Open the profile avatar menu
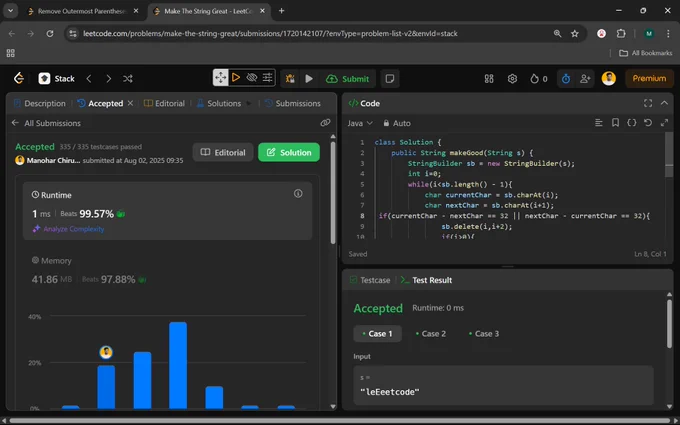680x425 pixels. pyautogui.click(x=608, y=78)
